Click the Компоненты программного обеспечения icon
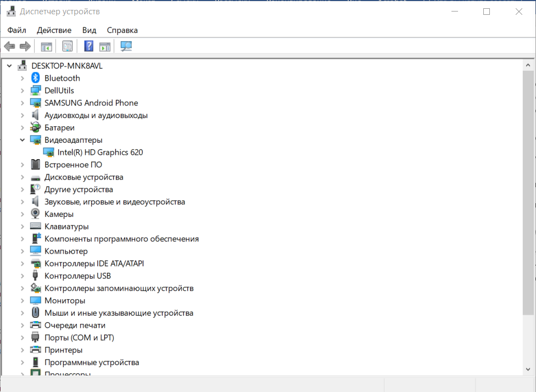This screenshot has height=392, width=536. pyautogui.click(x=36, y=239)
